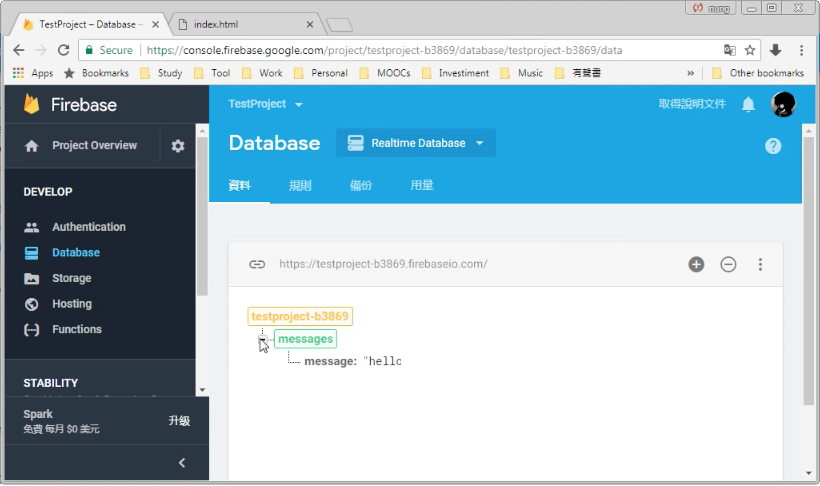
Task: Click the 升級 upgrade button
Action: pyautogui.click(x=179, y=421)
